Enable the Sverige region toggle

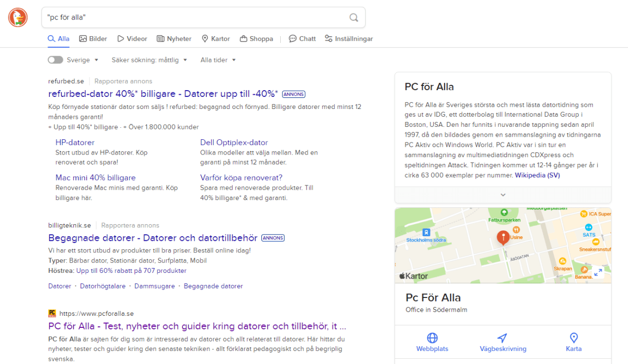click(55, 60)
